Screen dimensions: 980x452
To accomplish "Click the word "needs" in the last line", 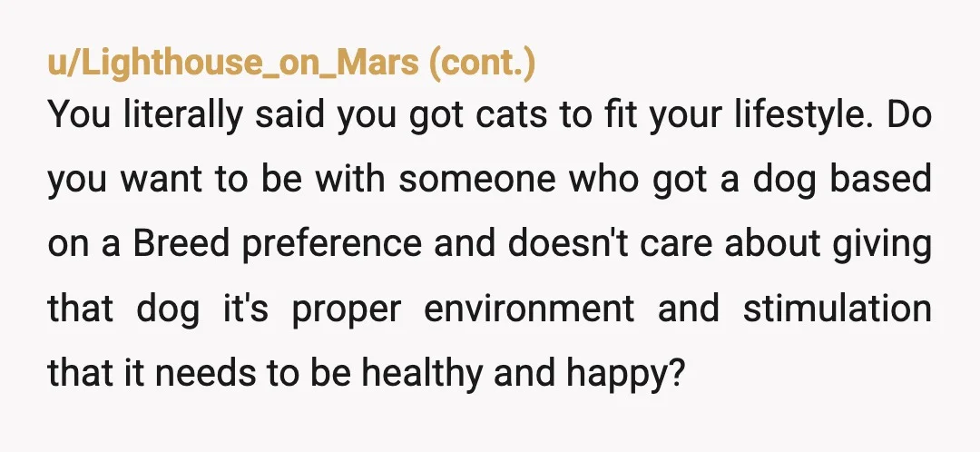I will coord(206,372).
